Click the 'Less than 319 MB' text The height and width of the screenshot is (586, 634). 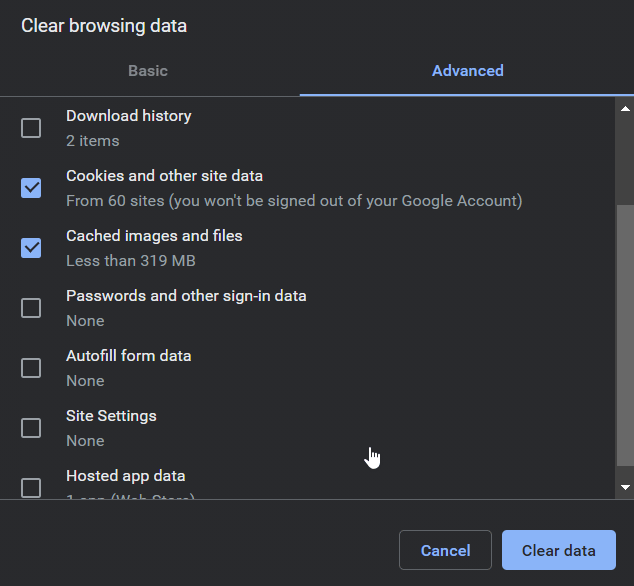click(130, 261)
